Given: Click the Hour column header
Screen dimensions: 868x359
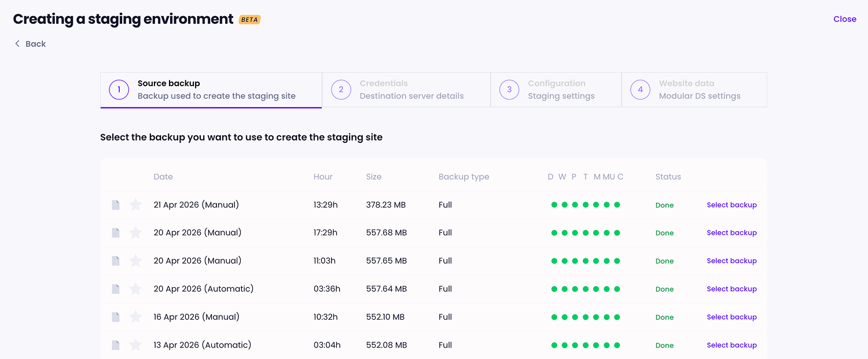Looking at the screenshot, I should point(323,177).
